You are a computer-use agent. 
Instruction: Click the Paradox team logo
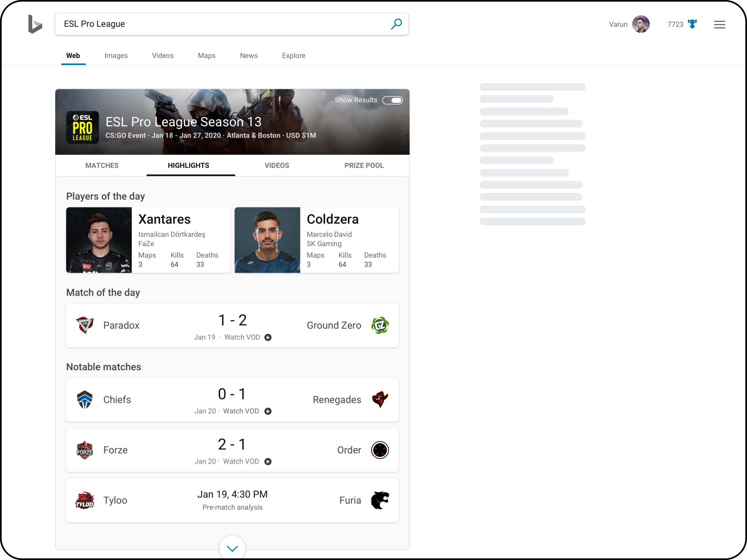(x=84, y=325)
